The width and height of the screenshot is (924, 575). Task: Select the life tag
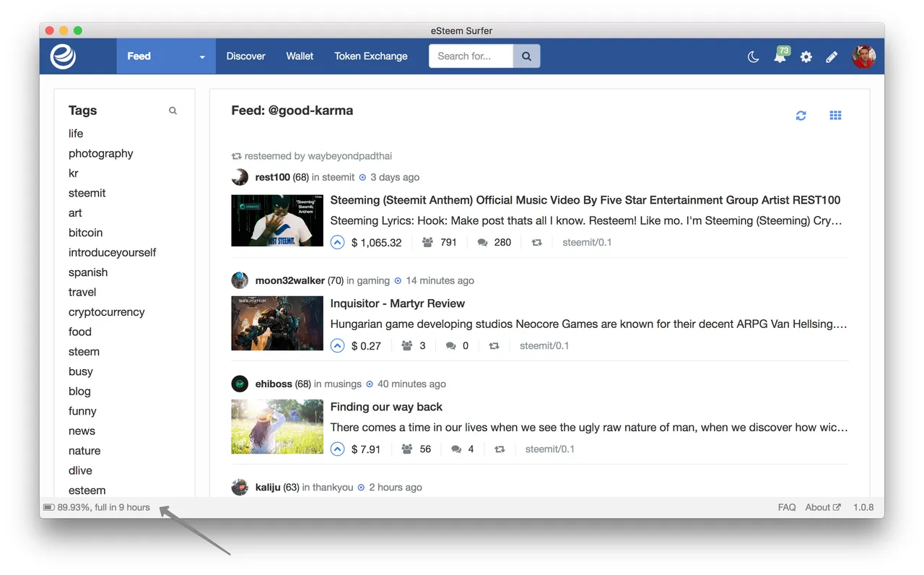[76, 134]
